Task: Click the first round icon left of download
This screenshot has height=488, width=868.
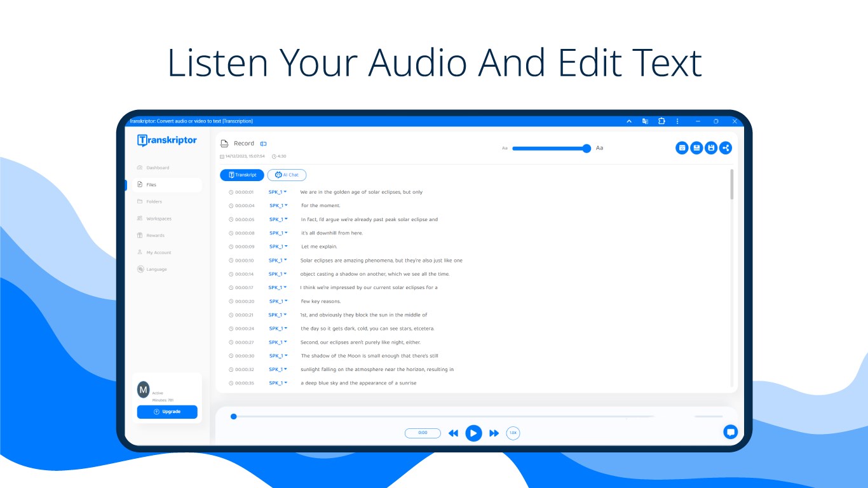Action: (682, 148)
